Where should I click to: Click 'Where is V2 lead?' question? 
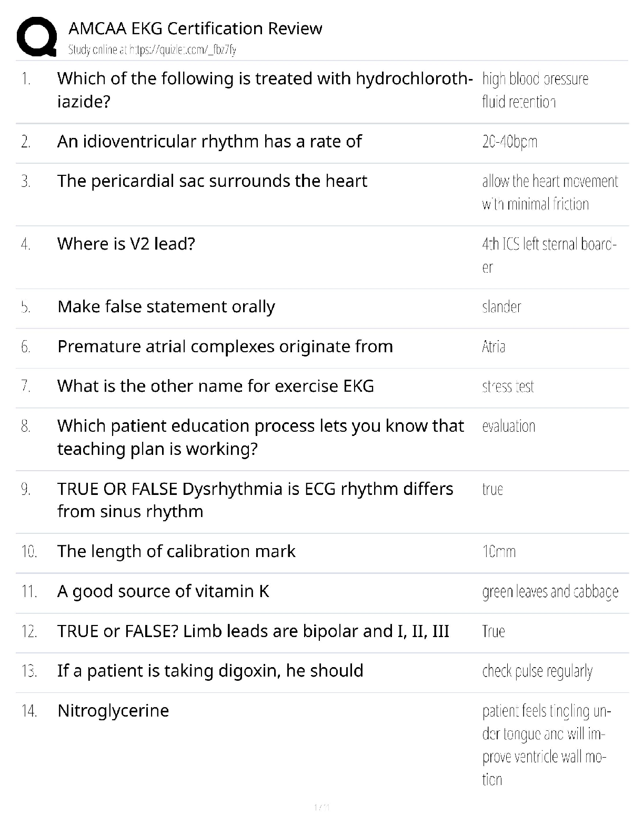(x=126, y=244)
